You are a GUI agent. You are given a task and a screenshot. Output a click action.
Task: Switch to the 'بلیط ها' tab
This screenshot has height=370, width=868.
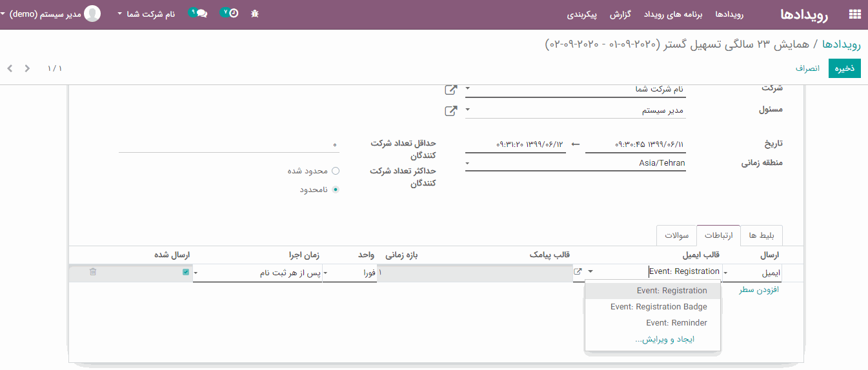tap(762, 236)
